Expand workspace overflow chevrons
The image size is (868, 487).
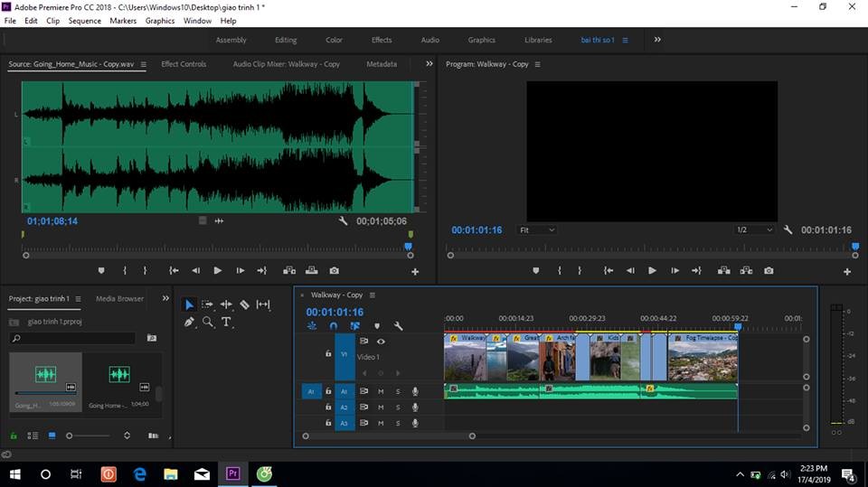[657, 40]
